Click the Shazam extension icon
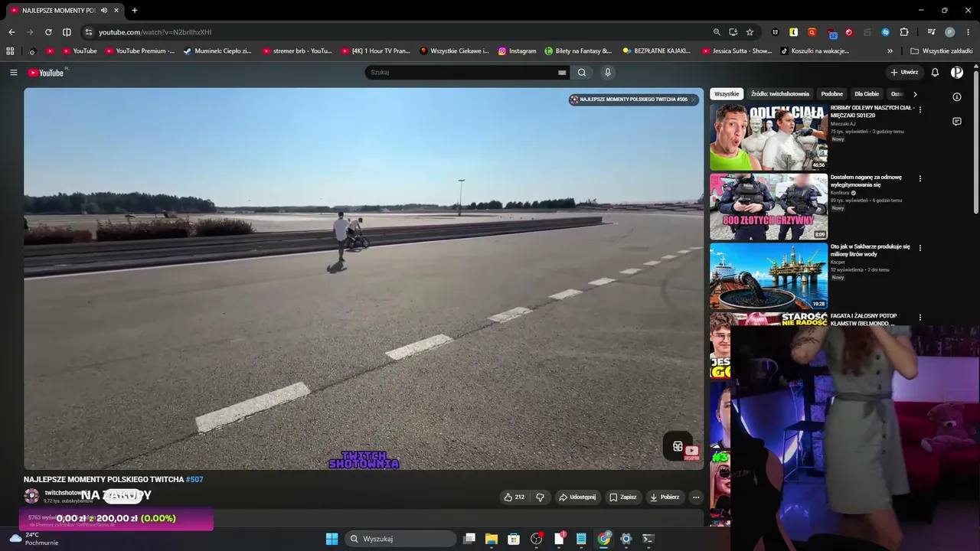 tap(886, 32)
